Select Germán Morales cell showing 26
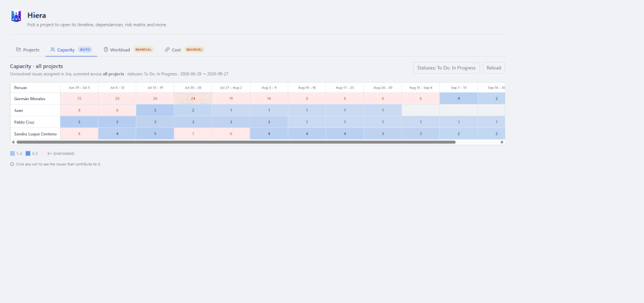644x303 pixels. [x=155, y=99]
